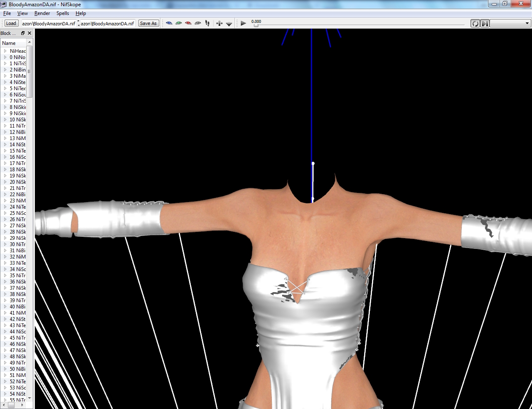The height and width of the screenshot is (409, 532).
Task: Toggle animation loop button
Action: pyautogui.click(x=475, y=23)
